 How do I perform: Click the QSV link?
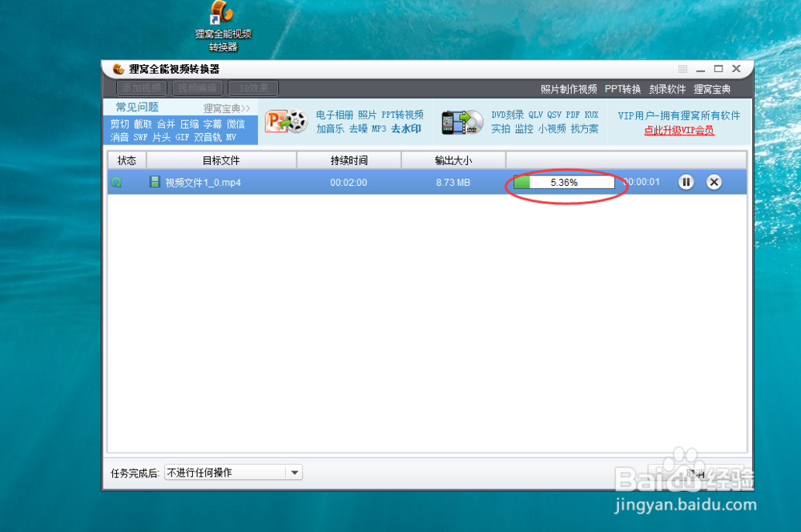coord(554,115)
